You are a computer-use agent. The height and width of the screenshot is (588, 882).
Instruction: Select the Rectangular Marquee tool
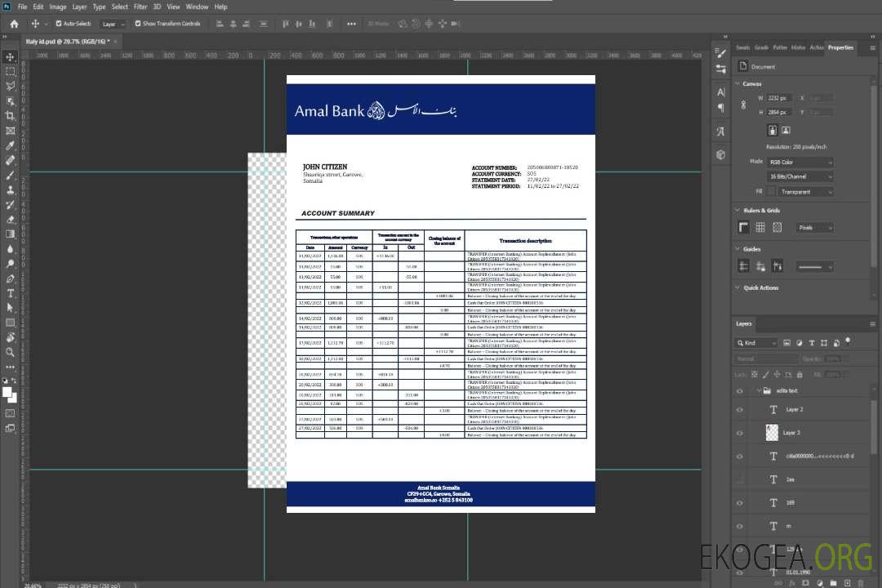[x=10, y=71]
